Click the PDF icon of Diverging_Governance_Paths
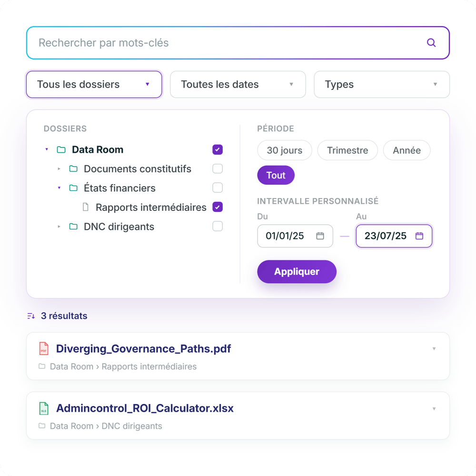The height and width of the screenshot is (476, 476). pyautogui.click(x=44, y=348)
